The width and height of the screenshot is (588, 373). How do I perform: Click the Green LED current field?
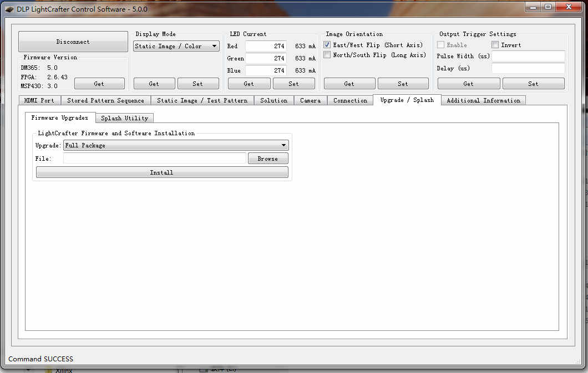266,58
